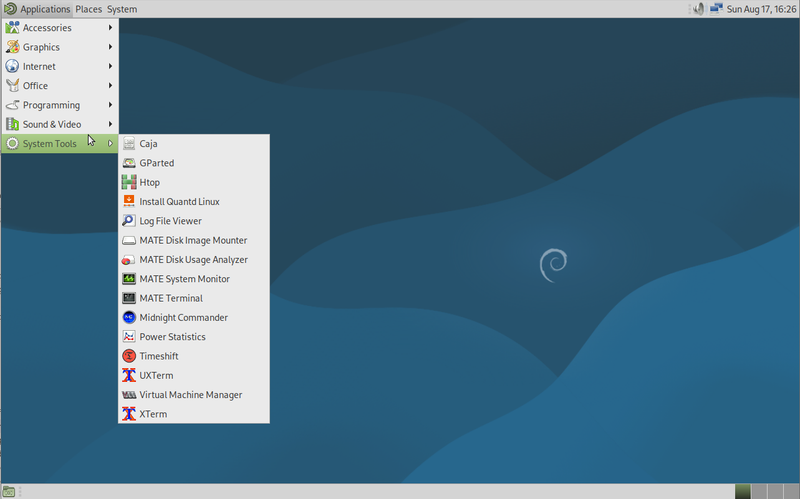Open the Places menu
This screenshot has height=499, width=800.
(89, 9)
